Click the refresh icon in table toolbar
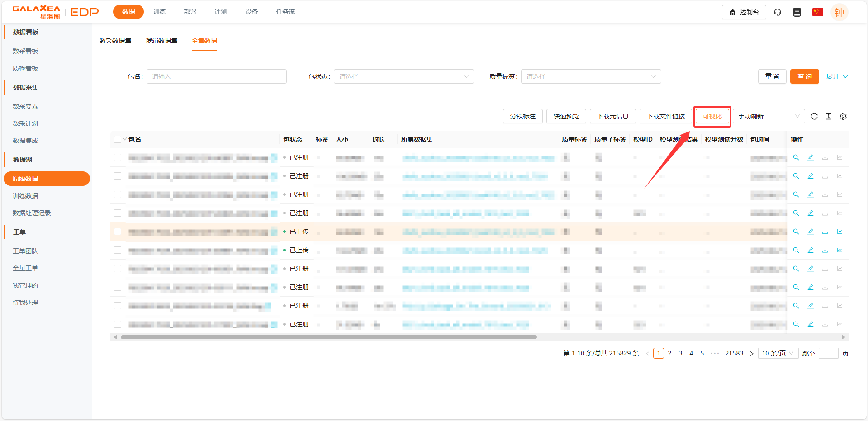The image size is (868, 421). [x=814, y=116]
